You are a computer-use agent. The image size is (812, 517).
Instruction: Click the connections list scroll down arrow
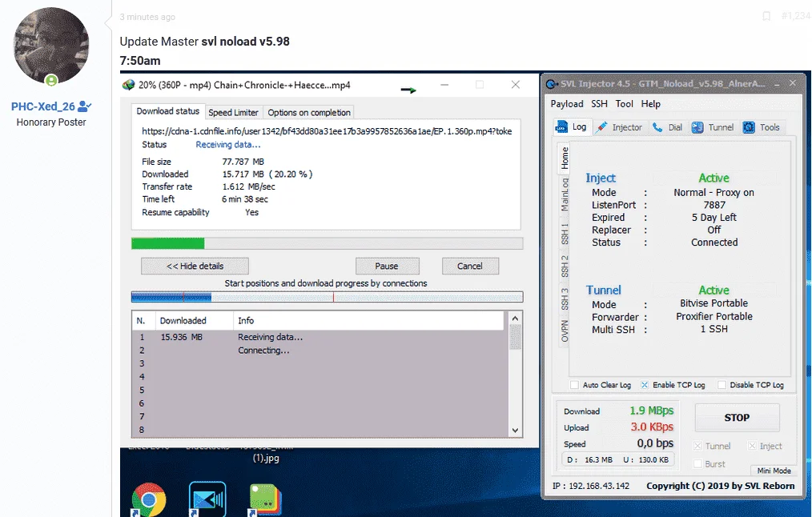point(515,430)
